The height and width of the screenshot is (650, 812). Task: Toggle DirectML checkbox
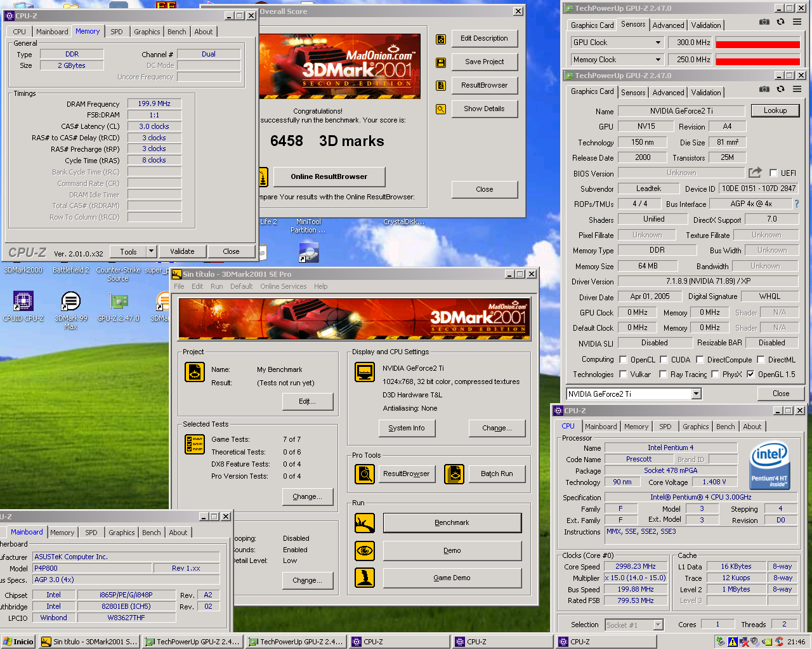point(761,359)
